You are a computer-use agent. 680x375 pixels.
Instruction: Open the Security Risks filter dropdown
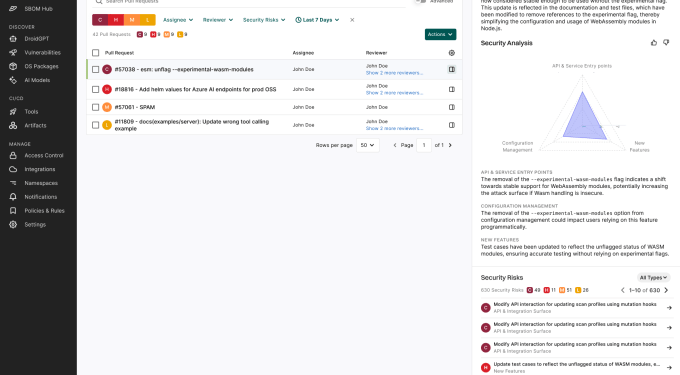pyautogui.click(x=264, y=20)
